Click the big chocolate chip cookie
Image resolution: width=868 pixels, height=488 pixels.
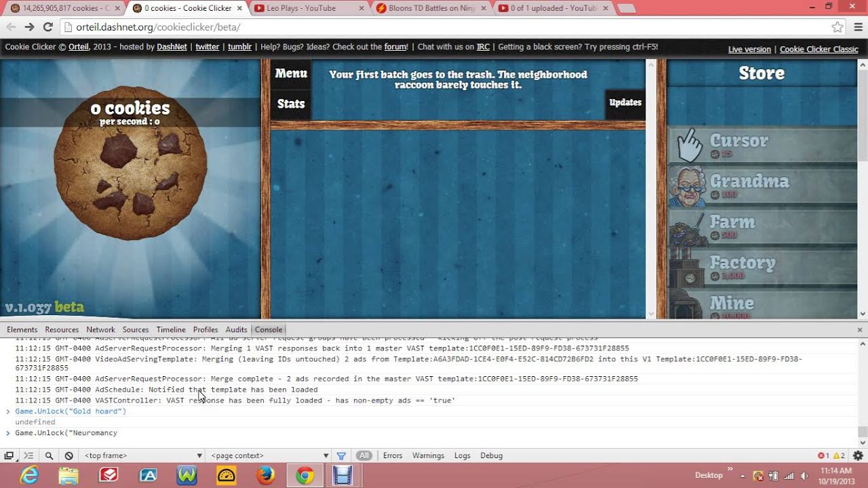click(130, 163)
